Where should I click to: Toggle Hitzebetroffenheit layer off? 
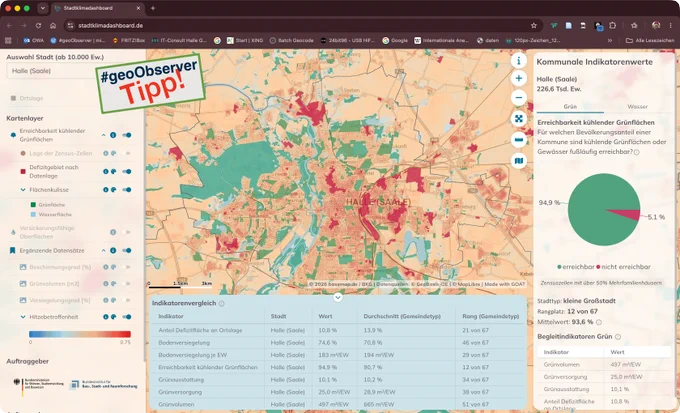tap(127, 317)
